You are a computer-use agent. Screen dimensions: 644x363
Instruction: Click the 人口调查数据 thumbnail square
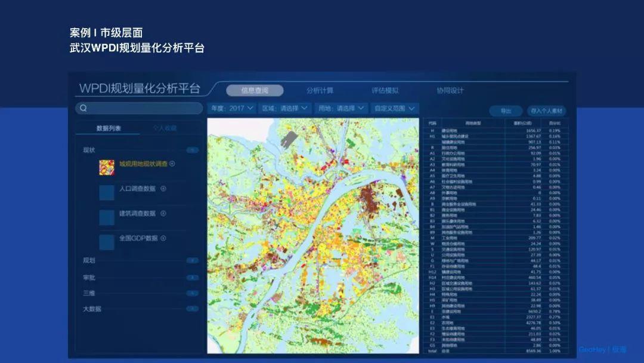[107, 192]
